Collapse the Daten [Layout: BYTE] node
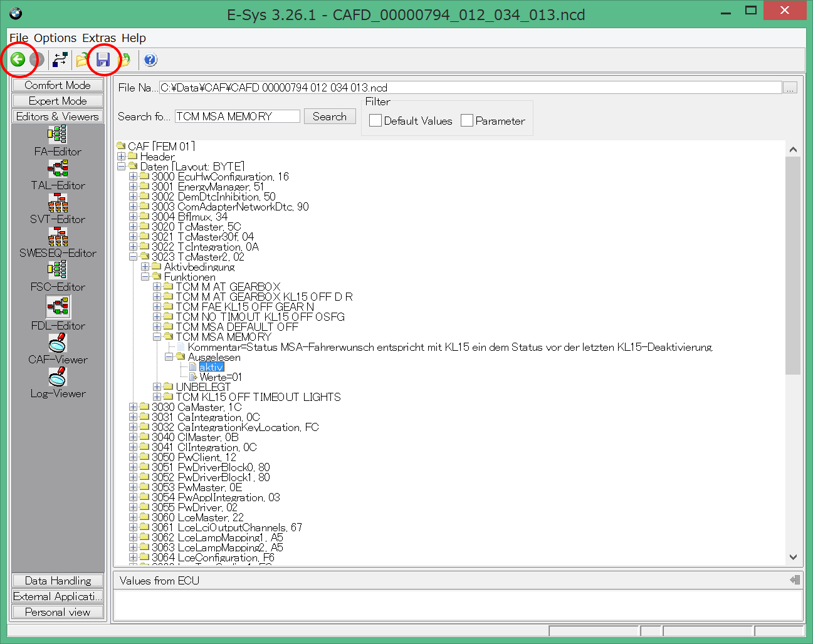This screenshot has height=644, width=813. pos(122,167)
